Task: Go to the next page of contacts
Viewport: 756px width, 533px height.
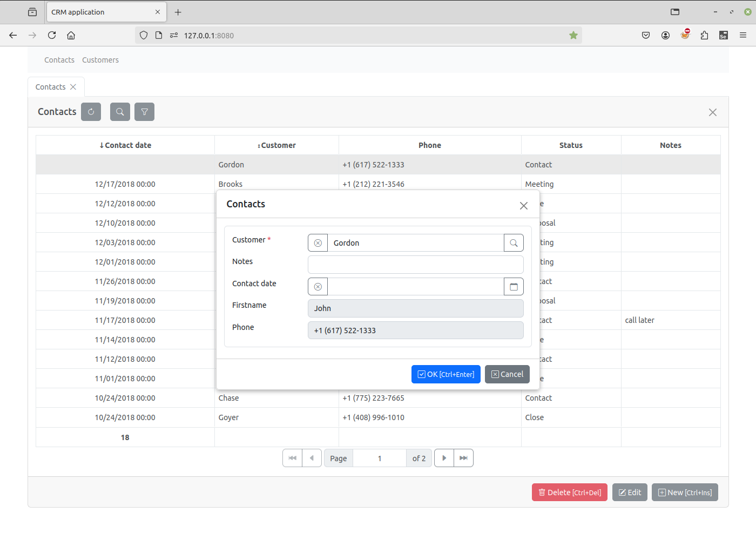Action: coord(444,458)
